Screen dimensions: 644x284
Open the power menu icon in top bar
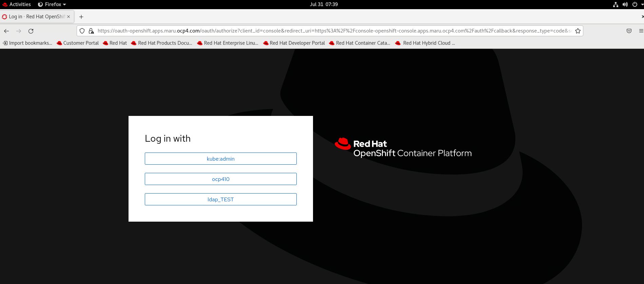[x=635, y=4]
